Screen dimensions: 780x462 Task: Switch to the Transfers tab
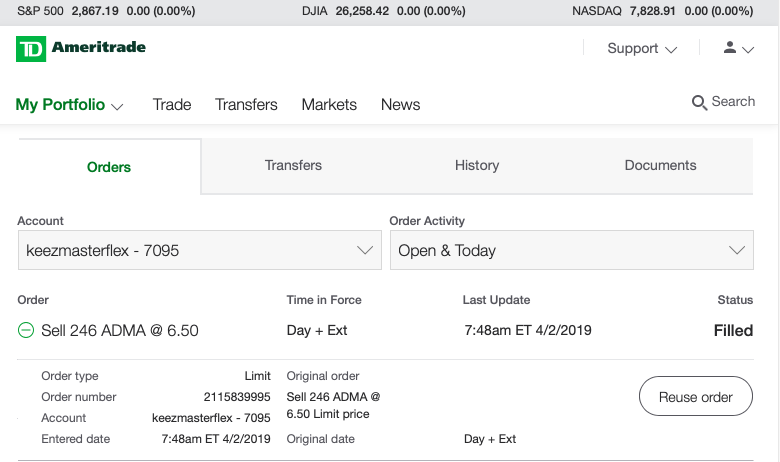pyautogui.click(x=293, y=165)
